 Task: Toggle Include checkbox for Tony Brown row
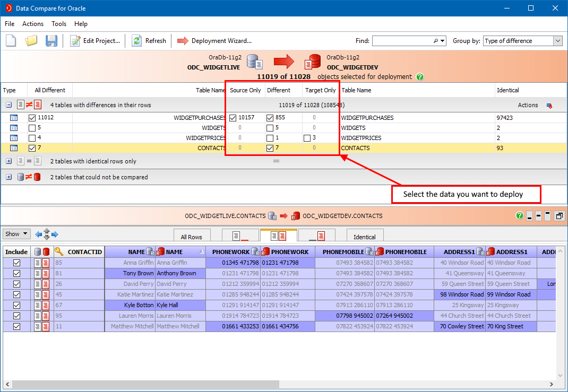point(16,273)
